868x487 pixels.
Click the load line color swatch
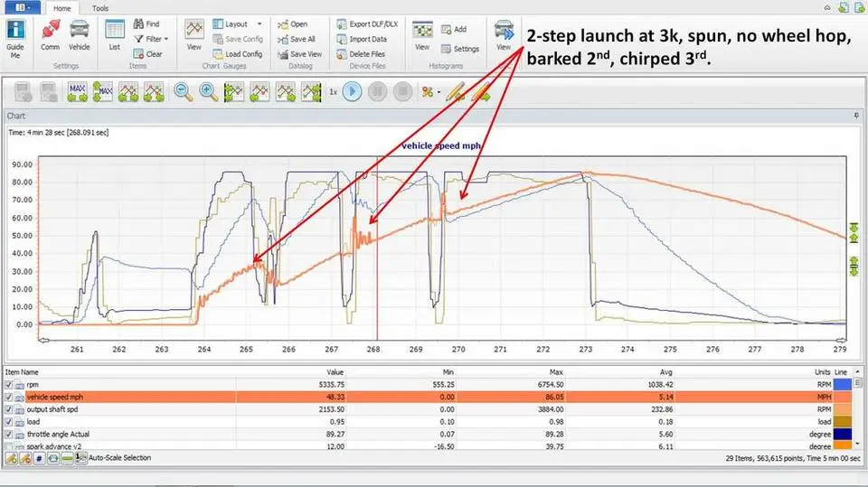point(843,422)
